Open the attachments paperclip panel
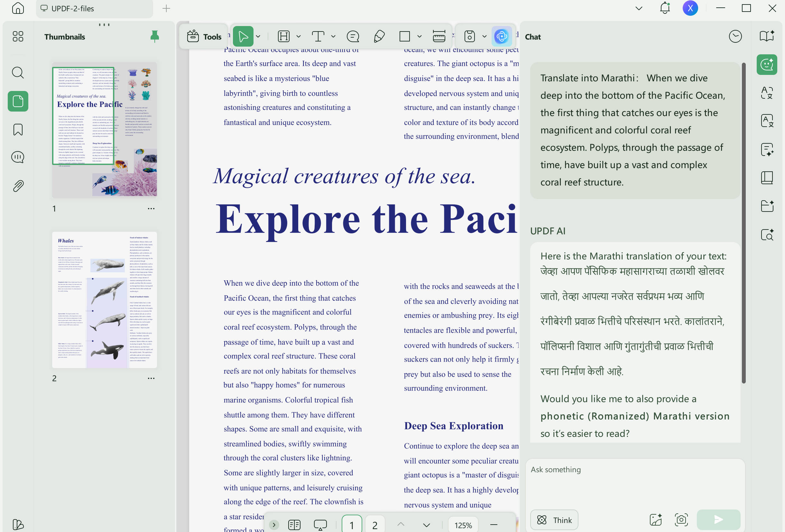Screen dimensions: 785x532 tap(18, 186)
